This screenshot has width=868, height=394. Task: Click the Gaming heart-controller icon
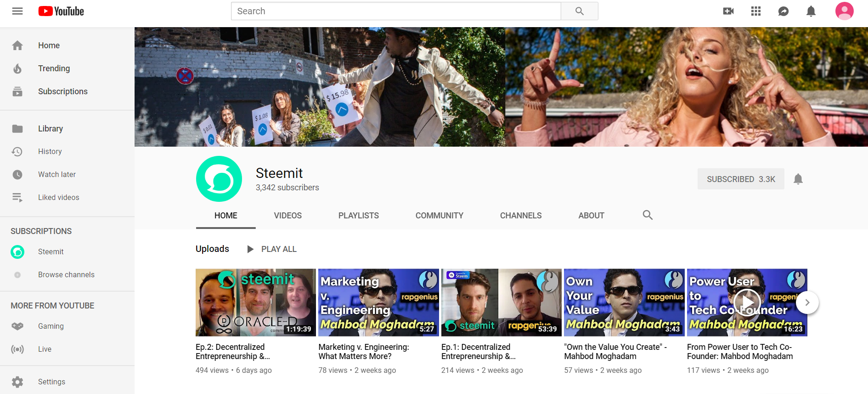(17, 326)
